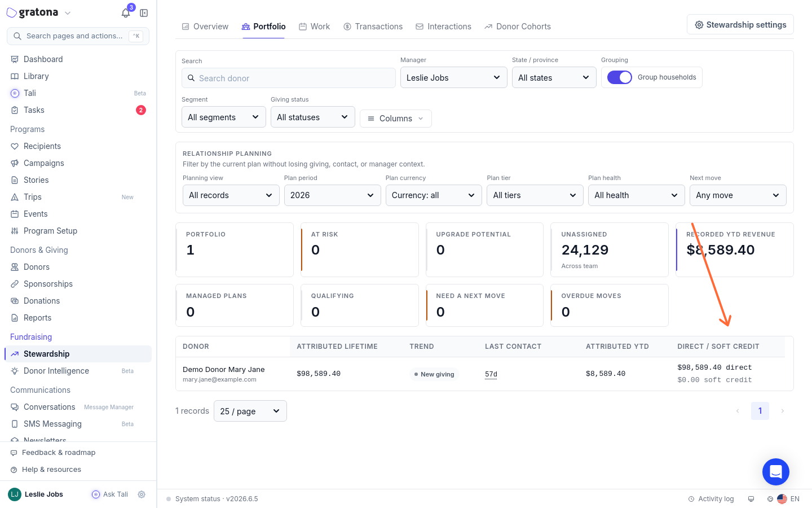Open Stewardship settings button

[x=740, y=25]
